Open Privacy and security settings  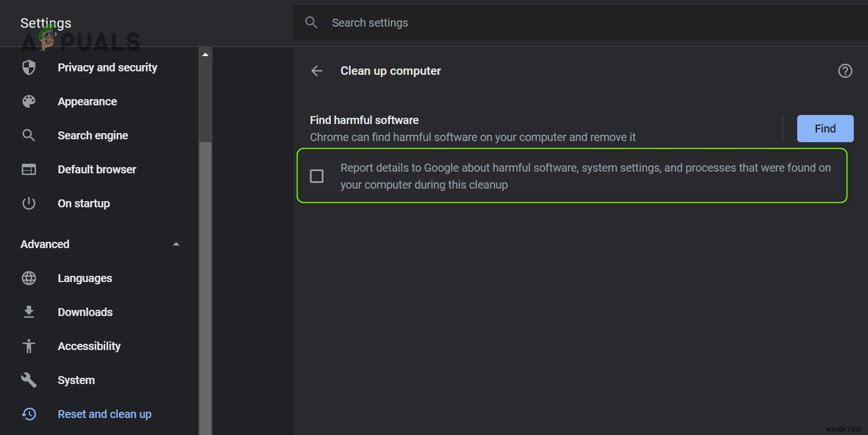107,67
